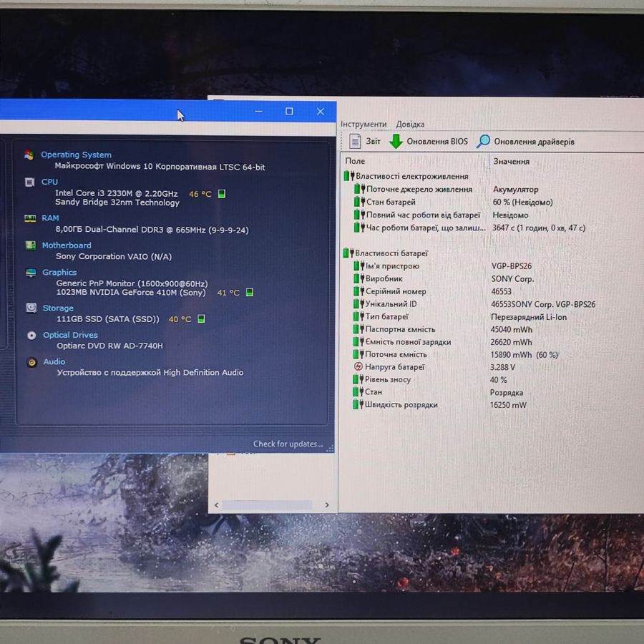Click Оновлення драйверів toolbar button
This screenshot has height=644, width=644.
526,141
